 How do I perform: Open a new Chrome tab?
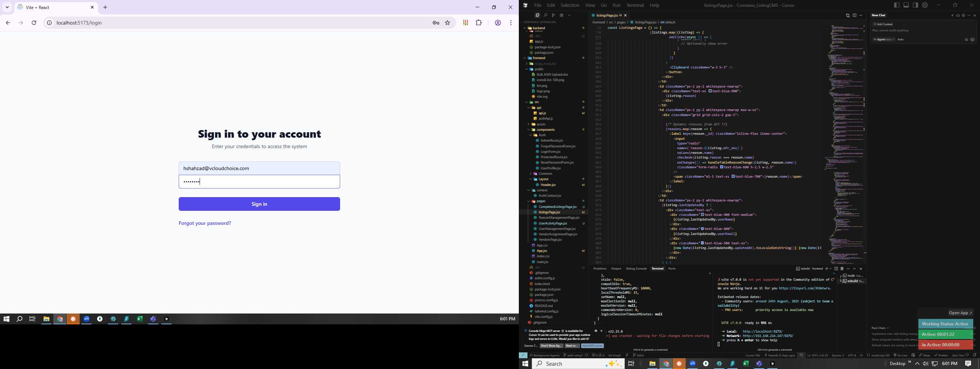(x=105, y=7)
